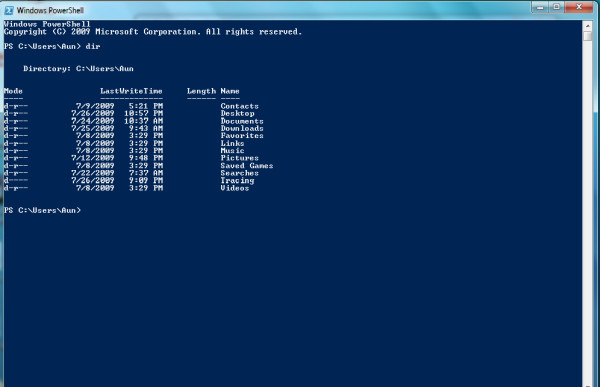Click the 'Music' directory name
Screen dimensions: 600x387
[232, 150]
